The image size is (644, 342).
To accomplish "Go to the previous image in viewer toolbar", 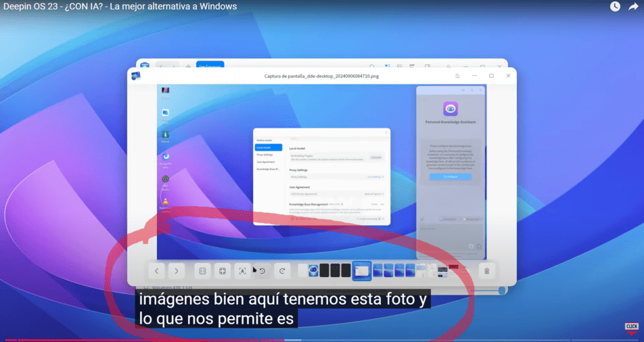I will pos(156,271).
